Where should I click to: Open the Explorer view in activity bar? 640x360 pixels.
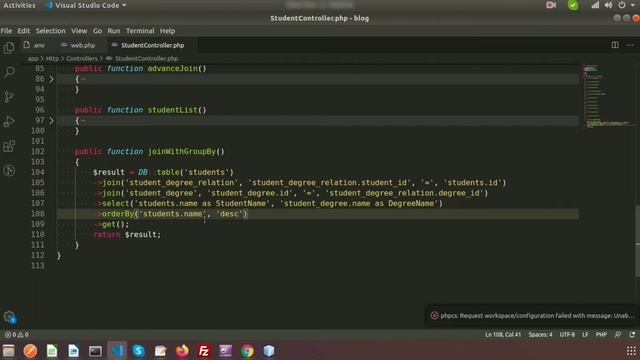click(9, 48)
